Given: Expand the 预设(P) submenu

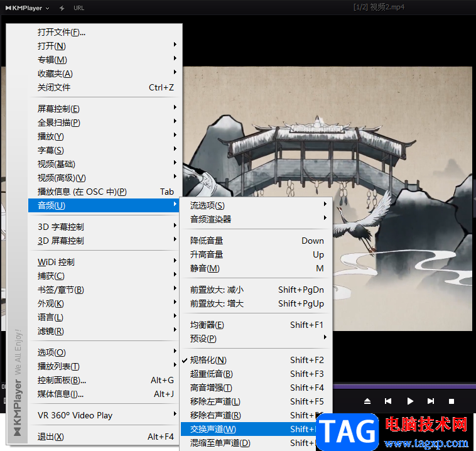Looking at the screenshot, I should point(257,339).
